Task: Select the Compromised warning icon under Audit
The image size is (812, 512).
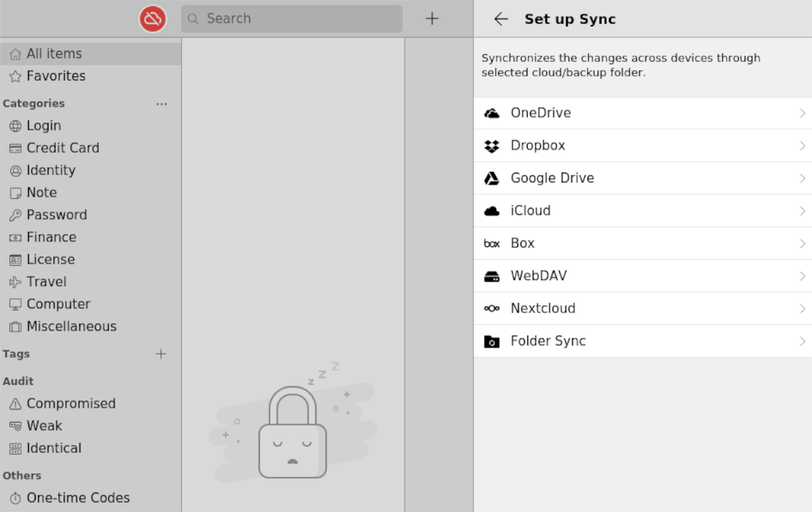Action: (14, 403)
